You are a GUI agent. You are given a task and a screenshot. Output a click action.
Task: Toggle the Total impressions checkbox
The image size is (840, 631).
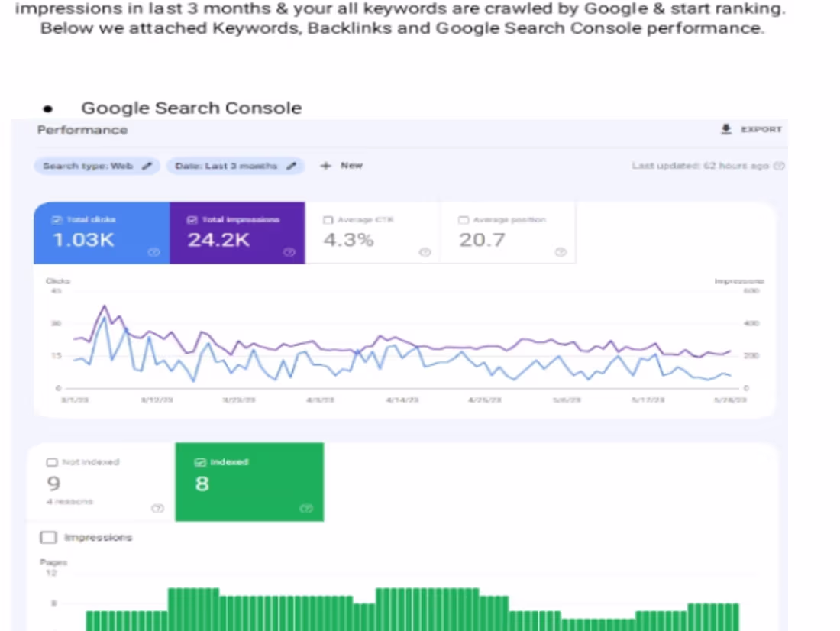coord(192,220)
